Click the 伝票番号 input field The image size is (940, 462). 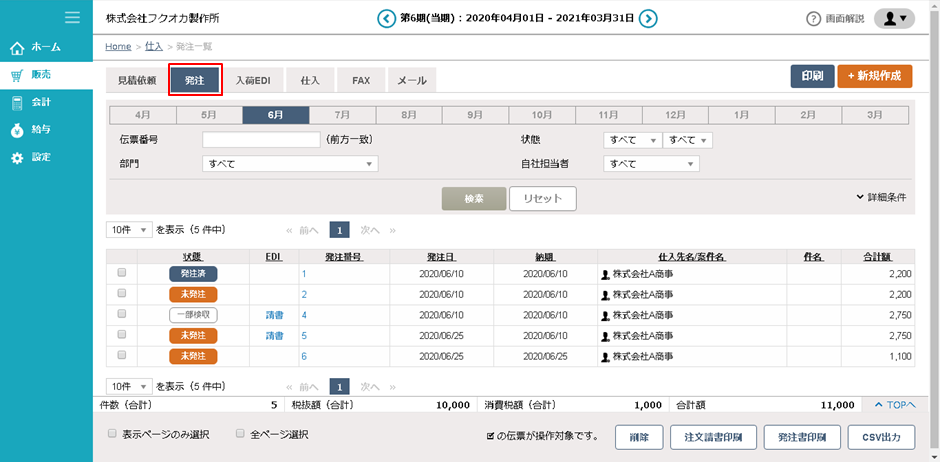(x=261, y=140)
